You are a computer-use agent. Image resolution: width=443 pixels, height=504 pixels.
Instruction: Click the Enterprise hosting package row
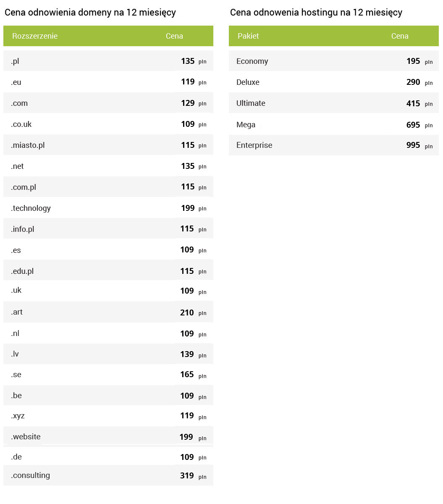tap(333, 145)
